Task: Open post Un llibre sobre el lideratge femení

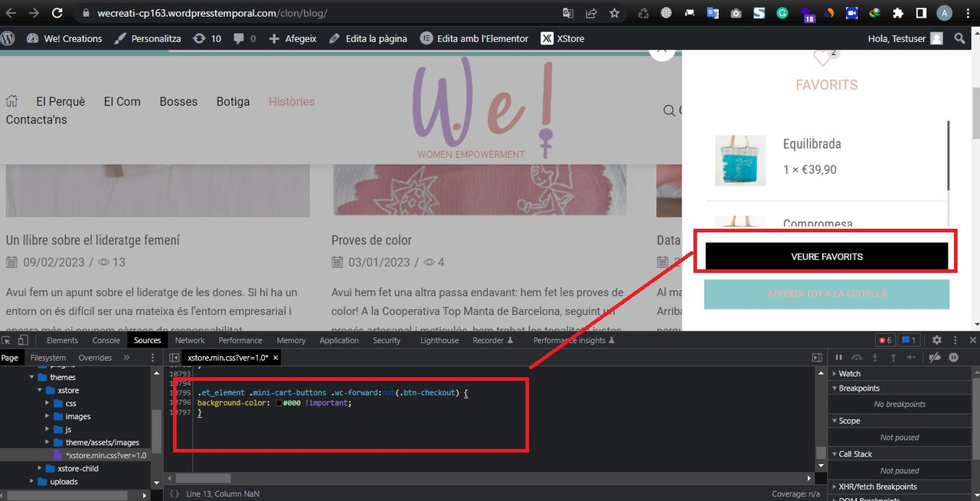Action: pyautogui.click(x=93, y=240)
